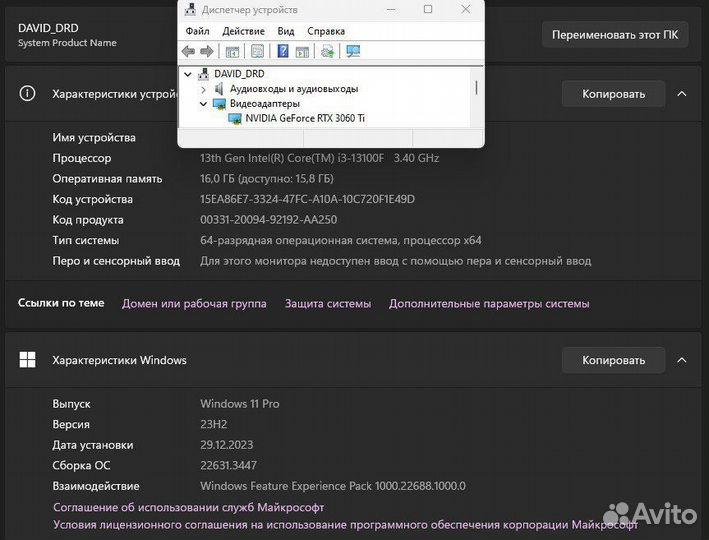Click the Оперативная память label
The width and height of the screenshot is (709, 540).
(x=107, y=179)
